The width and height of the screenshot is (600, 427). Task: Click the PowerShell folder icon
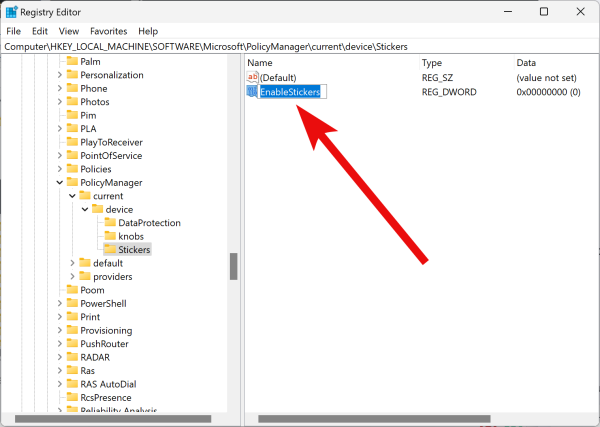click(x=71, y=303)
